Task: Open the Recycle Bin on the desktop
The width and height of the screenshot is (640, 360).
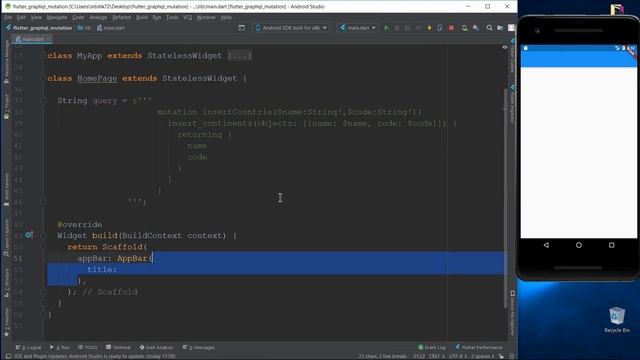Action: [x=617, y=320]
